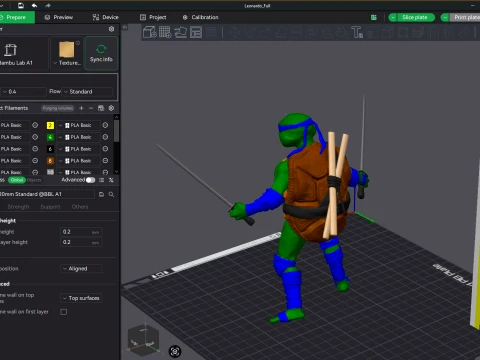Click the orange filament 8 color swatch
480x360 pixels.
tap(50, 161)
